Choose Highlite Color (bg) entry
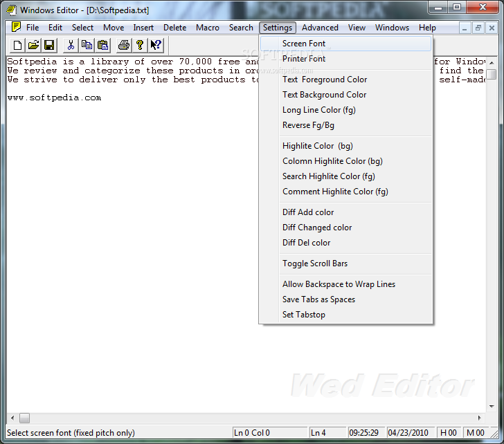This screenshot has width=504, height=444. pyautogui.click(x=345, y=146)
